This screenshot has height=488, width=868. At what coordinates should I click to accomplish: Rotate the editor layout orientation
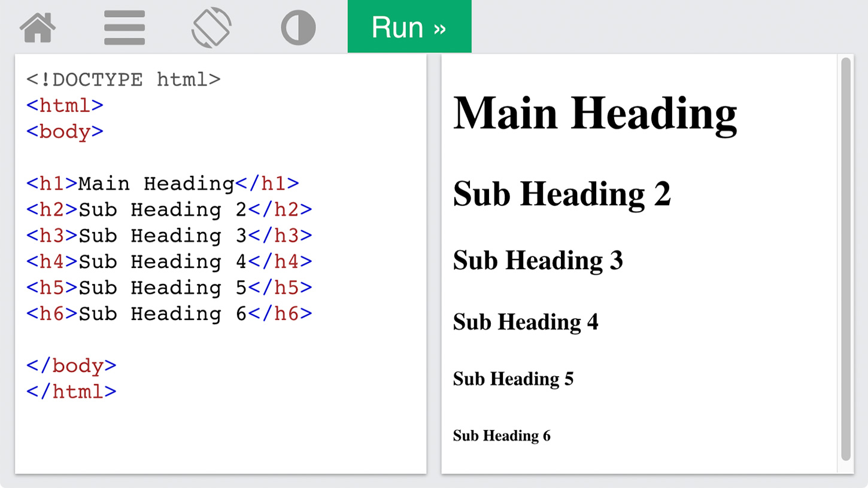211,28
